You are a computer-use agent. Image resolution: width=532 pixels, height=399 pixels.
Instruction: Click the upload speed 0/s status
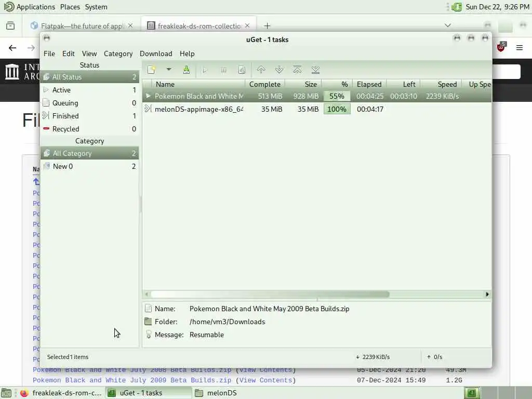coord(435,357)
